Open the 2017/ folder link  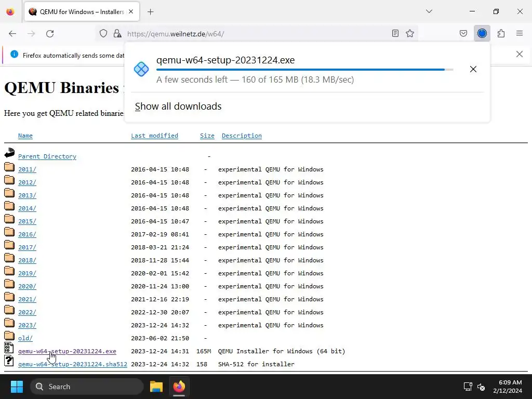pyautogui.click(x=27, y=247)
